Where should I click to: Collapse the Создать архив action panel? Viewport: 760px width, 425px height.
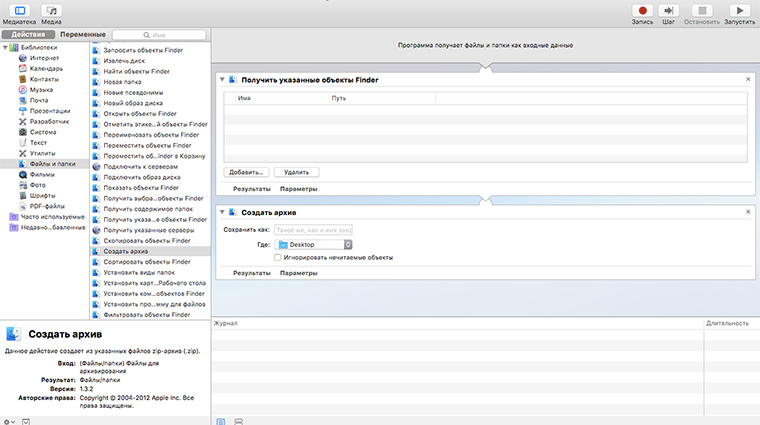[x=222, y=212]
